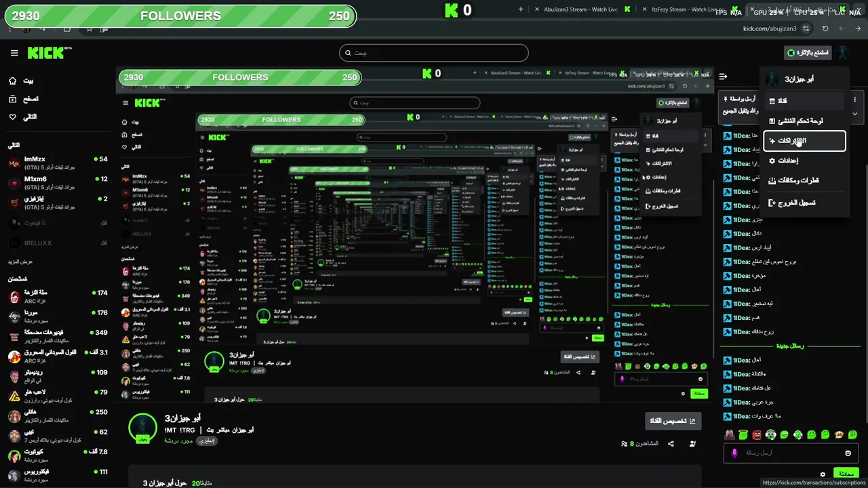Open the recommended channel with 109 viewers

[58, 376]
